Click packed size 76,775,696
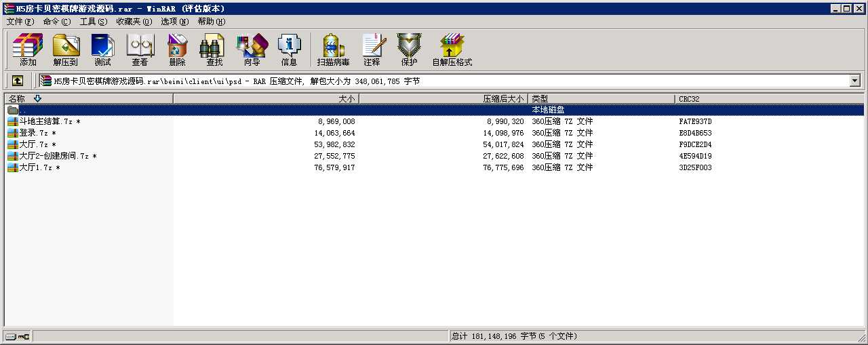Viewport: 868px width, 345px height. pos(503,167)
